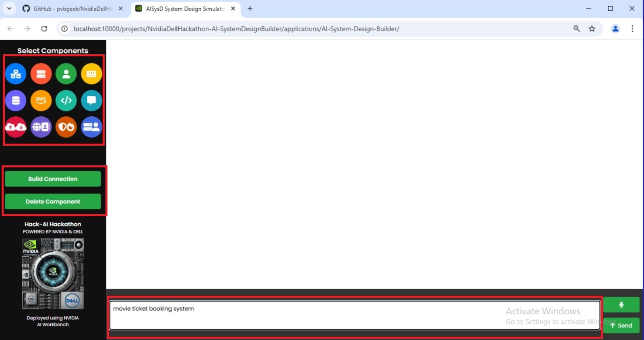Switch to the AISysD System Design Simulator tab
The image size is (644, 340).
click(x=185, y=8)
